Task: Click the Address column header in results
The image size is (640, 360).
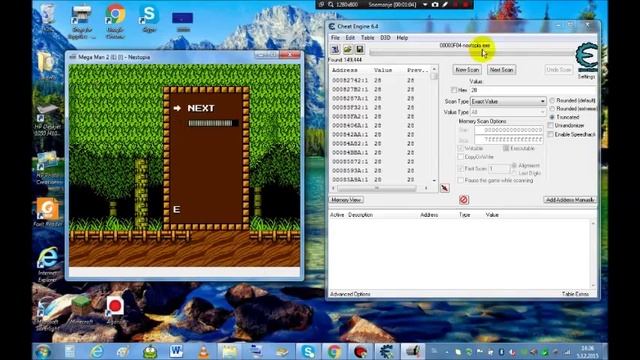Action: [345, 70]
